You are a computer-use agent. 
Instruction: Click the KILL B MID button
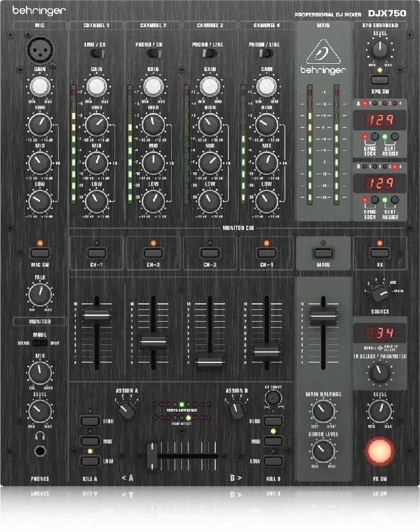pyautogui.click(x=274, y=441)
